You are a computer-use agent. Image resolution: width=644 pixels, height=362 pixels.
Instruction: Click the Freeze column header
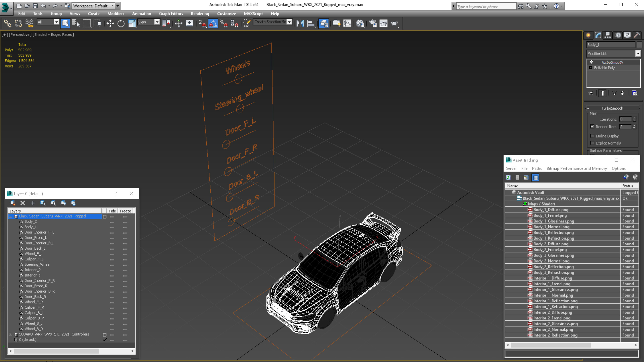click(x=125, y=211)
